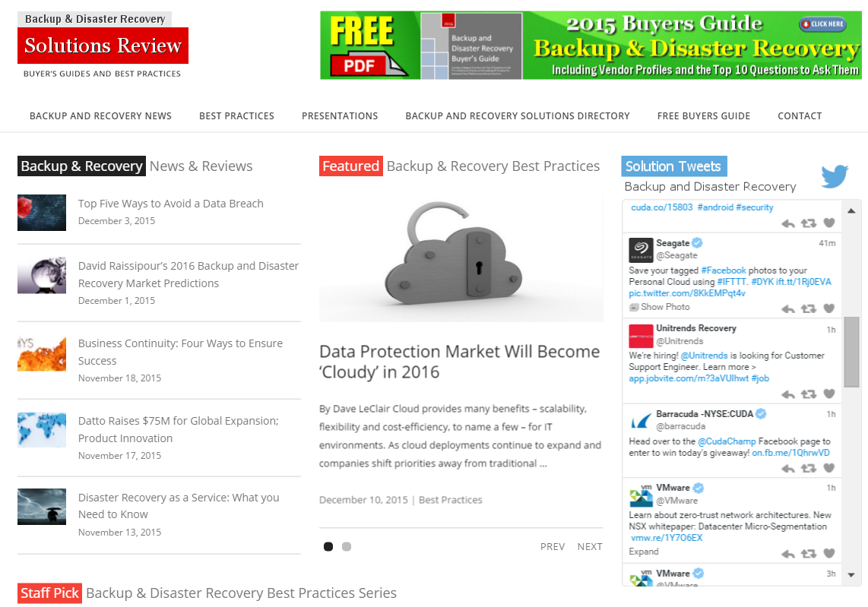
Task: Click the 2015 Buyers Guide banner ad
Action: (x=590, y=46)
